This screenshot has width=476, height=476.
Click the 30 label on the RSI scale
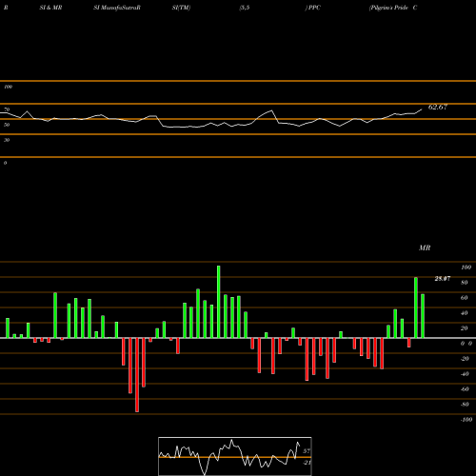click(x=7, y=140)
